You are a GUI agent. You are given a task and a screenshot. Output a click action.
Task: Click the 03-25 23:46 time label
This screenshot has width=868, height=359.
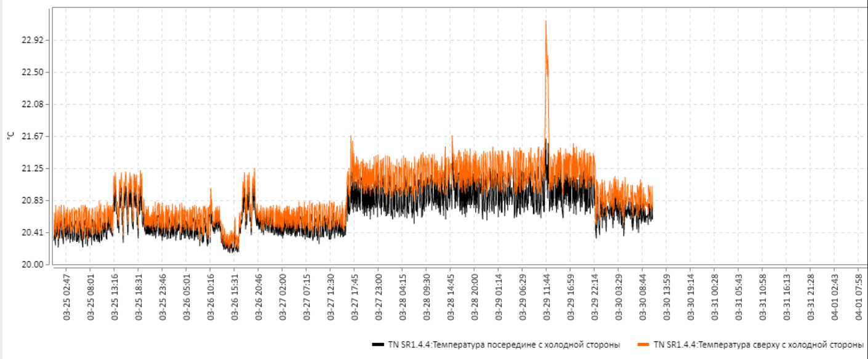coord(163,296)
